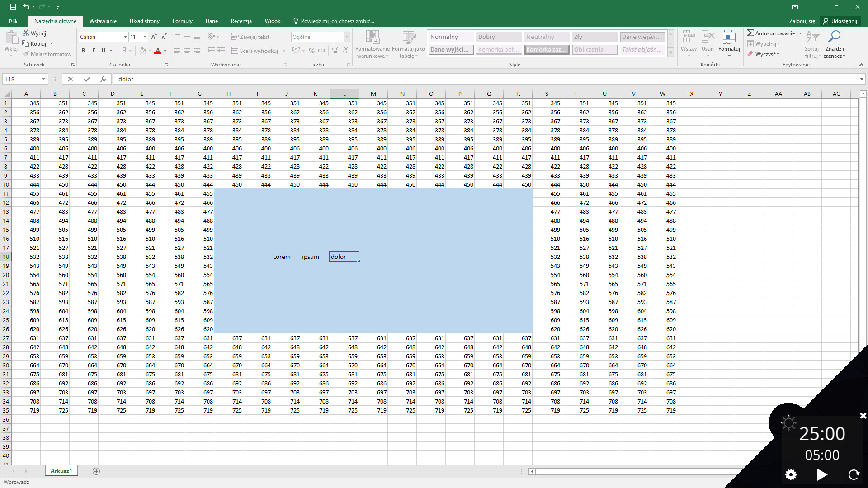The height and width of the screenshot is (488, 868).
Task: Click the Zaloguj się link
Action: point(802,21)
